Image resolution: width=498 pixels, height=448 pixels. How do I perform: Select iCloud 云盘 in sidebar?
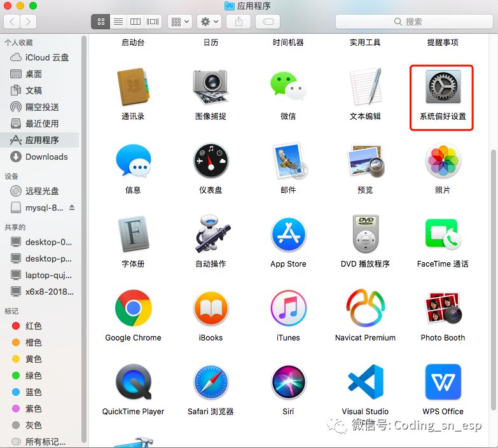(39, 57)
